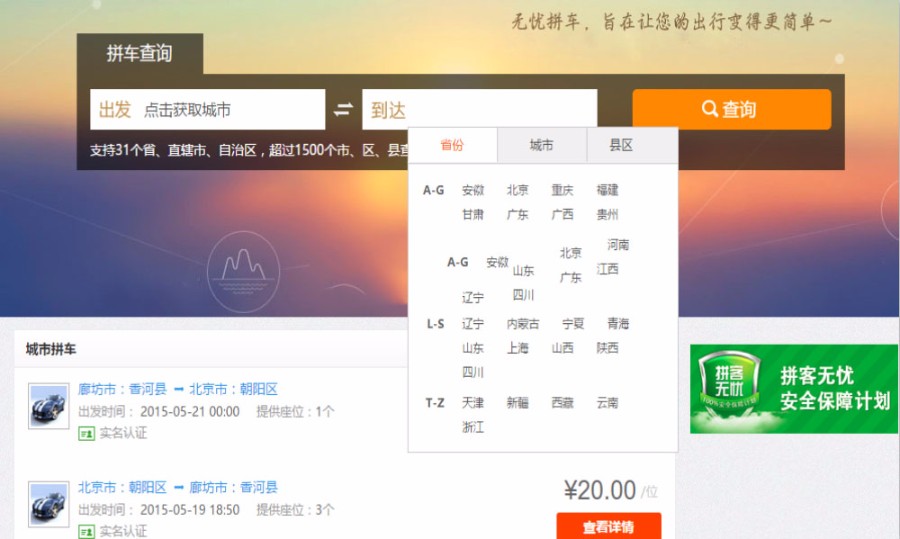Click the 提供座位:1个 text
This screenshot has height=539, width=900.
click(295, 412)
